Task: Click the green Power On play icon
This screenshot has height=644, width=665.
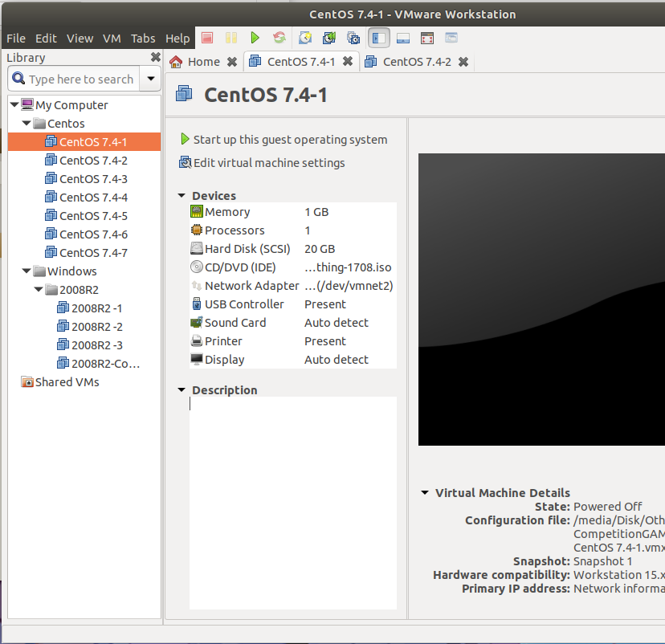Action: (255, 39)
